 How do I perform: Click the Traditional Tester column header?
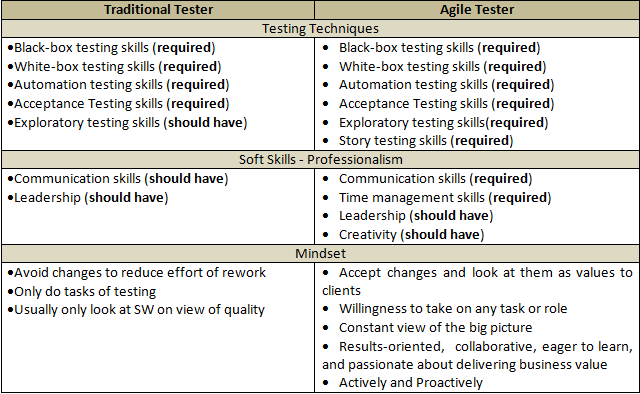[x=158, y=10]
